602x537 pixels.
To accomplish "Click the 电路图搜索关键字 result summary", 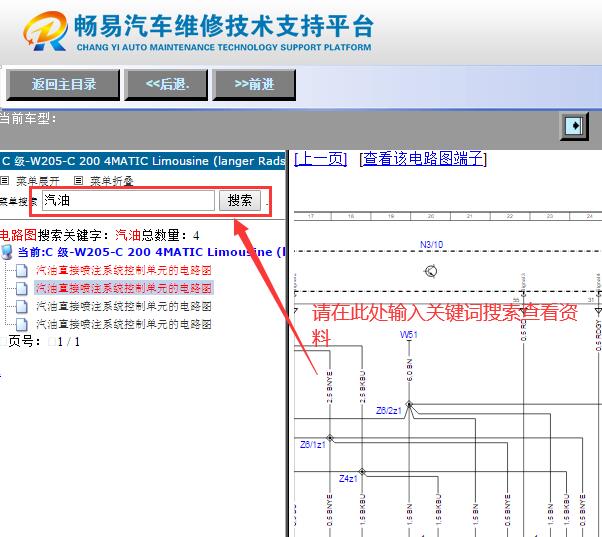I will 99,235.
